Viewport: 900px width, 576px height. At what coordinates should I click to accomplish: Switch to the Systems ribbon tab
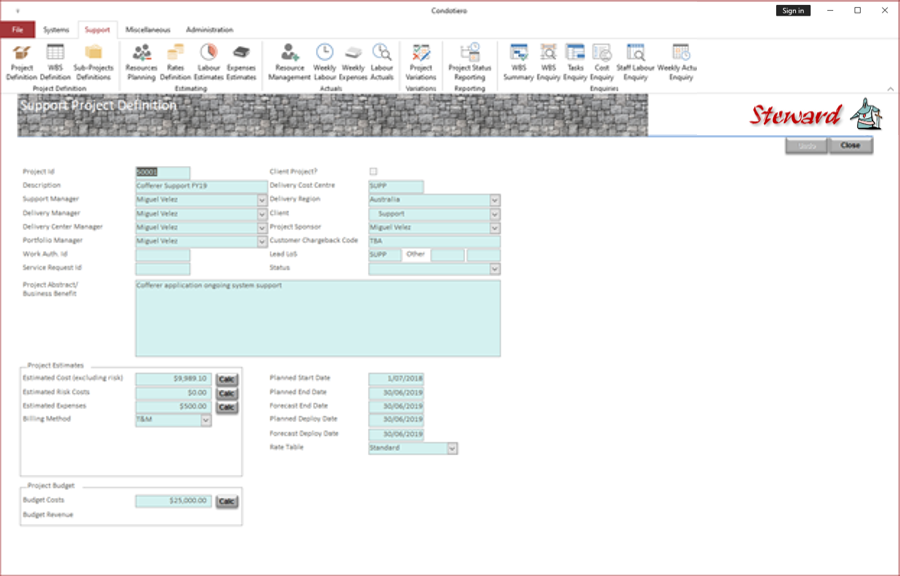[56, 30]
